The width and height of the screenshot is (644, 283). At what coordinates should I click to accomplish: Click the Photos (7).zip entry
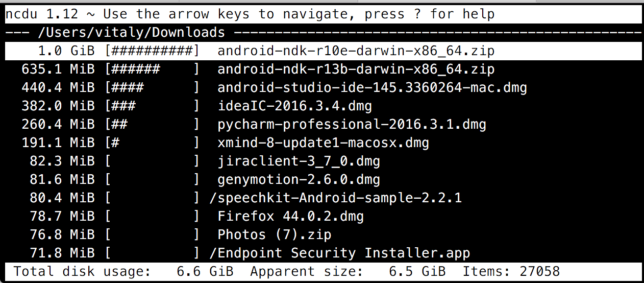[274, 235]
